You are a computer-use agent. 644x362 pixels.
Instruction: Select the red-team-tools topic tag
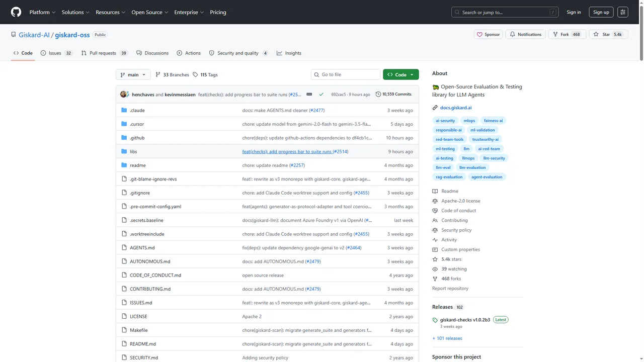click(450, 139)
